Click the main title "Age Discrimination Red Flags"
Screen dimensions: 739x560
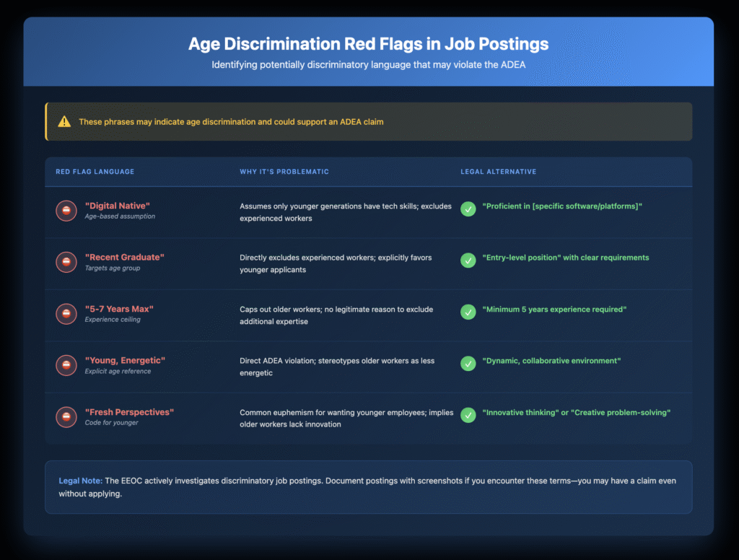coord(368,44)
